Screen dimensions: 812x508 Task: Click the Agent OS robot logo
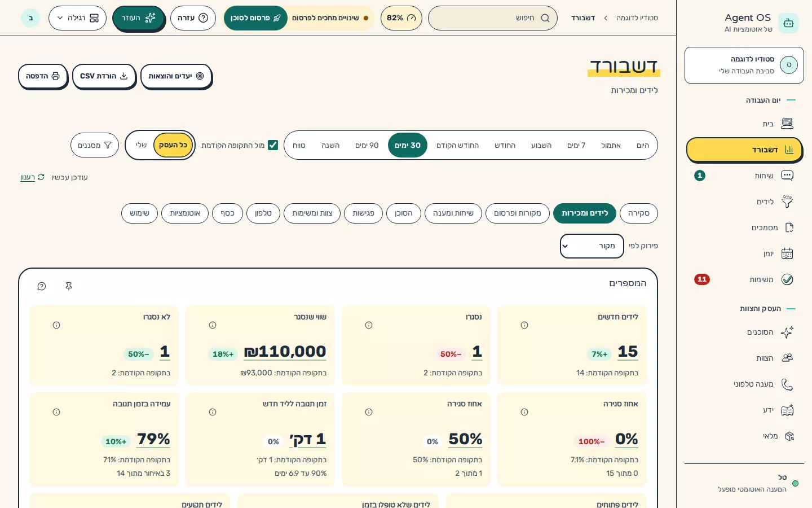[x=788, y=23]
